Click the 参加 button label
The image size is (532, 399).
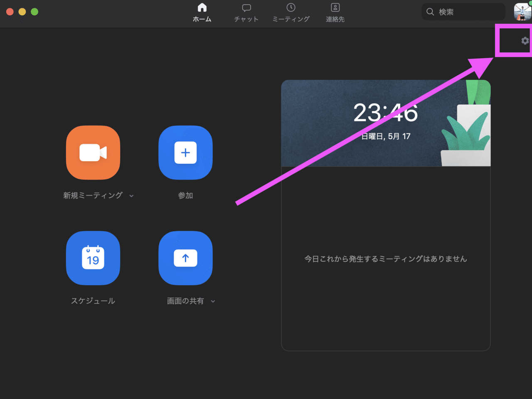pos(185,195)
